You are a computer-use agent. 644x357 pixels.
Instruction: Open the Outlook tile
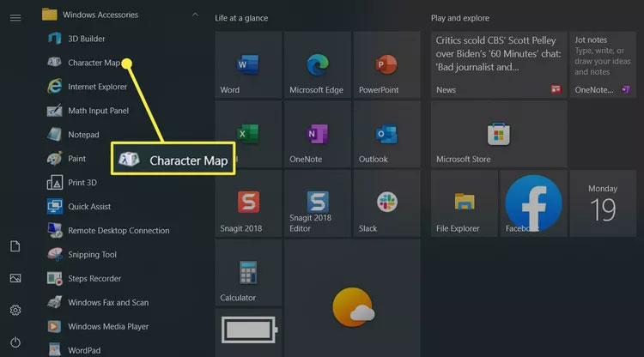coord(387,134)
